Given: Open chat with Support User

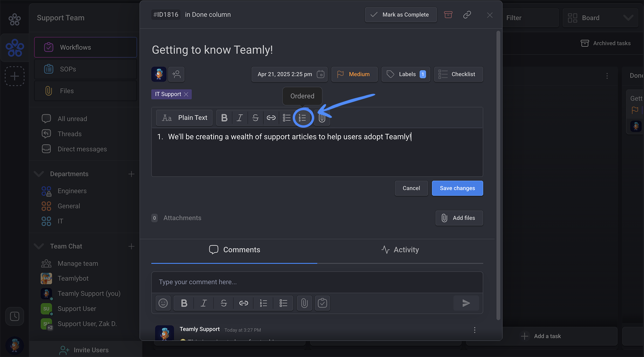Looking at the screenshot, I should pyautogui.click(x=77, y=309).
